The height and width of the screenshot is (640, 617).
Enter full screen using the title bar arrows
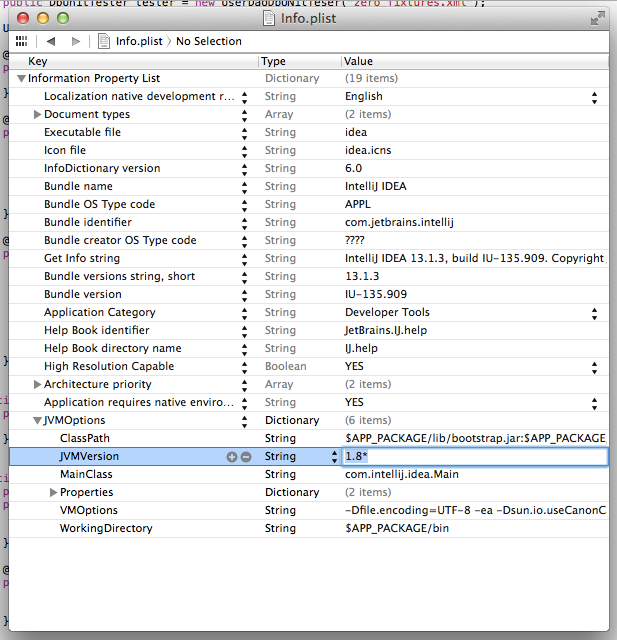pos(598,18)
